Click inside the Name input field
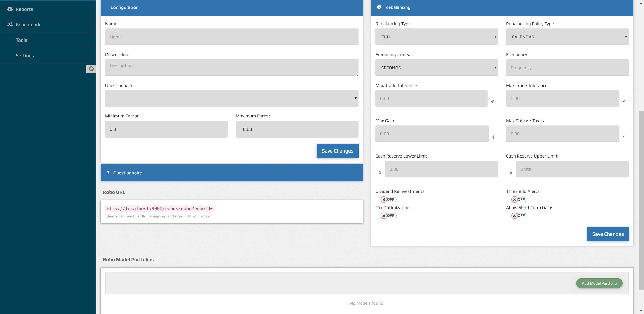The width and height of the screenshot is (644, 314). (232, 37)
